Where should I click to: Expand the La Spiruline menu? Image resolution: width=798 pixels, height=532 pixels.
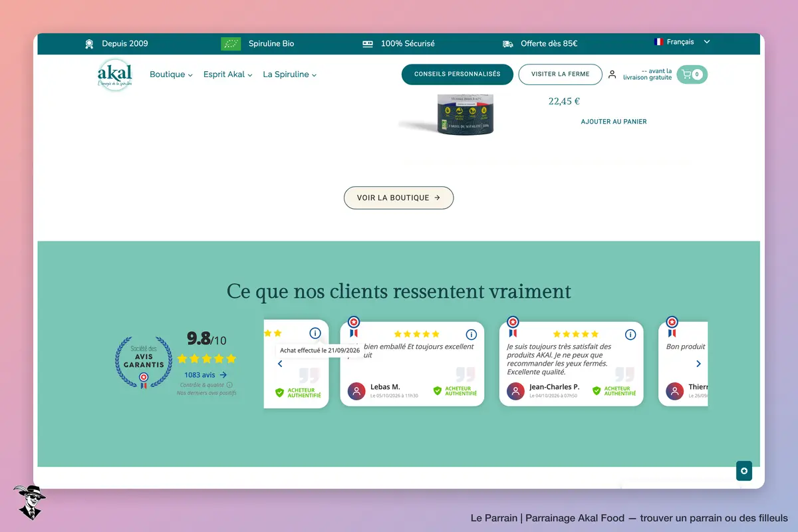(290, 74)
